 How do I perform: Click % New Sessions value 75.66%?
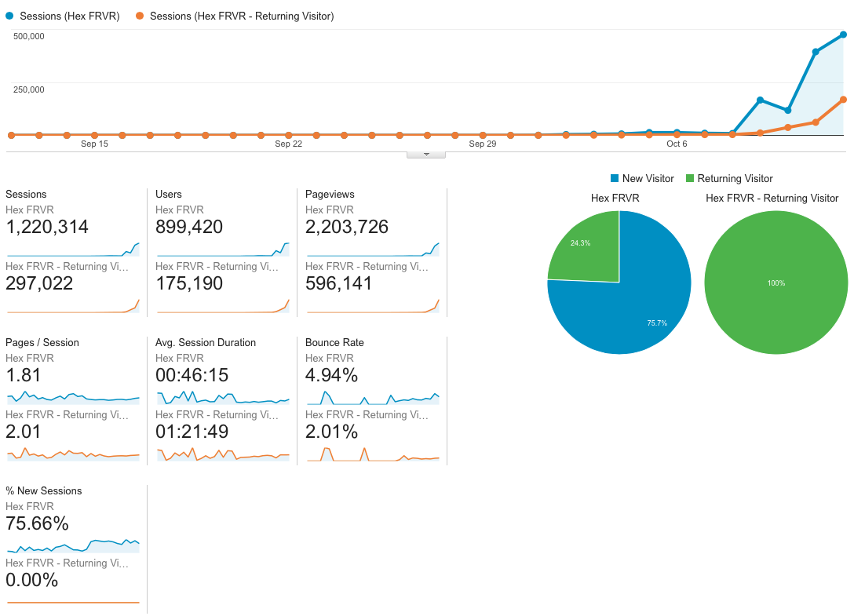tap(37, 523)
